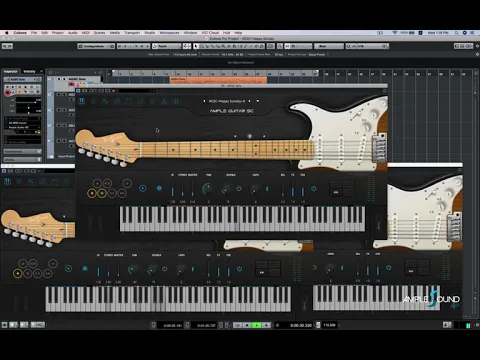Image resolution: width=480 pixels, height=360 pixels.
Task: Open the Studio menu
Action: (x=150, y=33)
